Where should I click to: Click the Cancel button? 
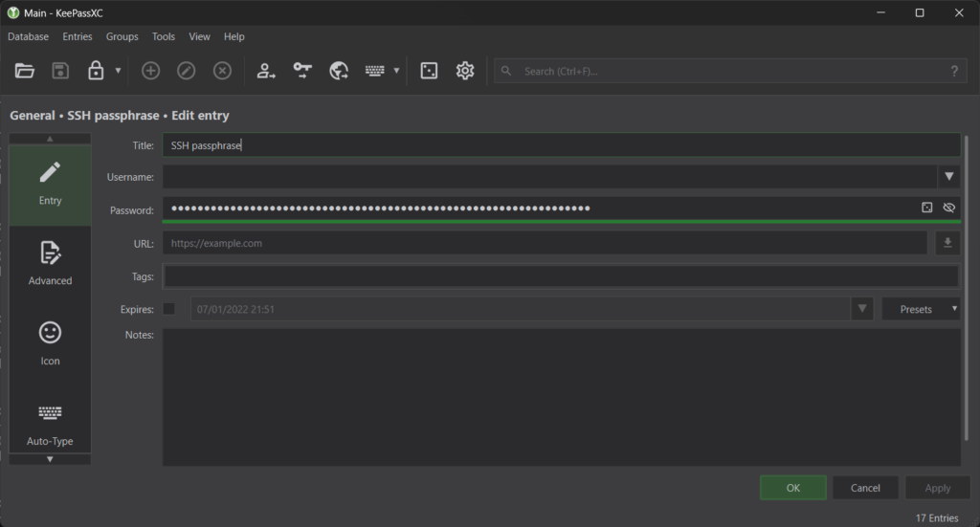point(865,488)
